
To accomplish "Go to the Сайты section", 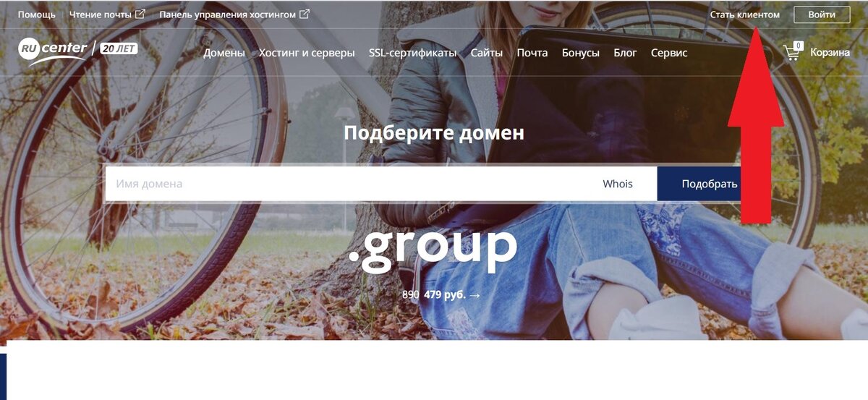I will (487, 53).
